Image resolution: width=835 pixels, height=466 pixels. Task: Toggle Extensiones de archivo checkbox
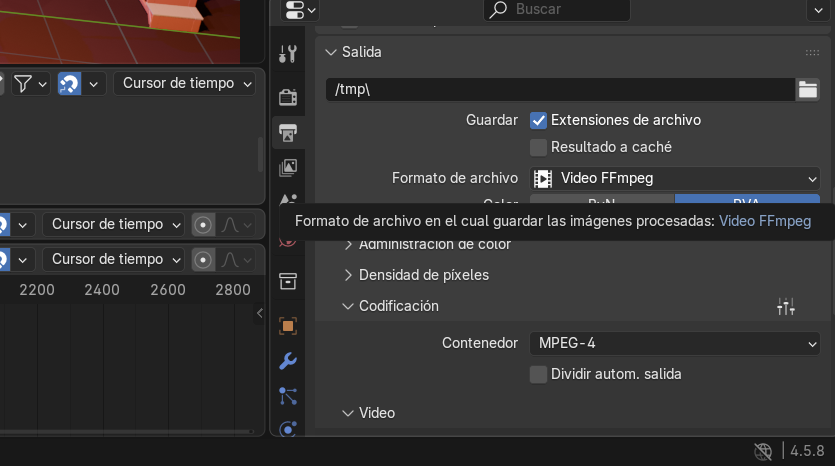(x=538, y=120)
